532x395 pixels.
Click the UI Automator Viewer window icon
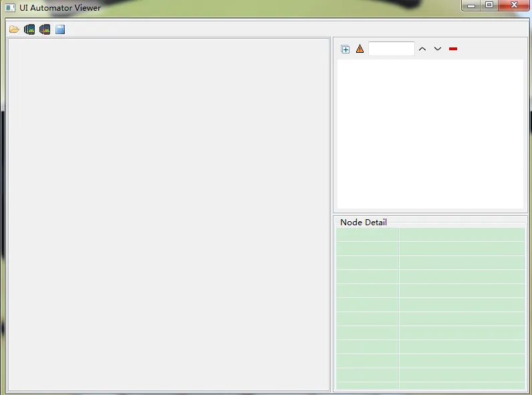(x=10, y=7)
